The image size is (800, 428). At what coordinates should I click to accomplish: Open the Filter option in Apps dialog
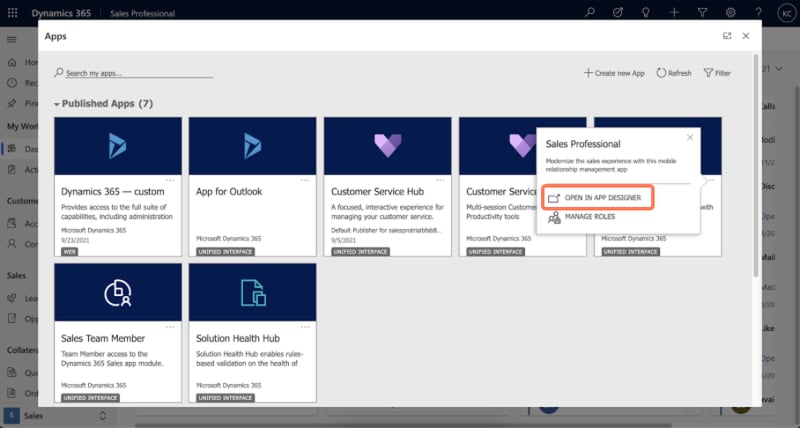717,73
